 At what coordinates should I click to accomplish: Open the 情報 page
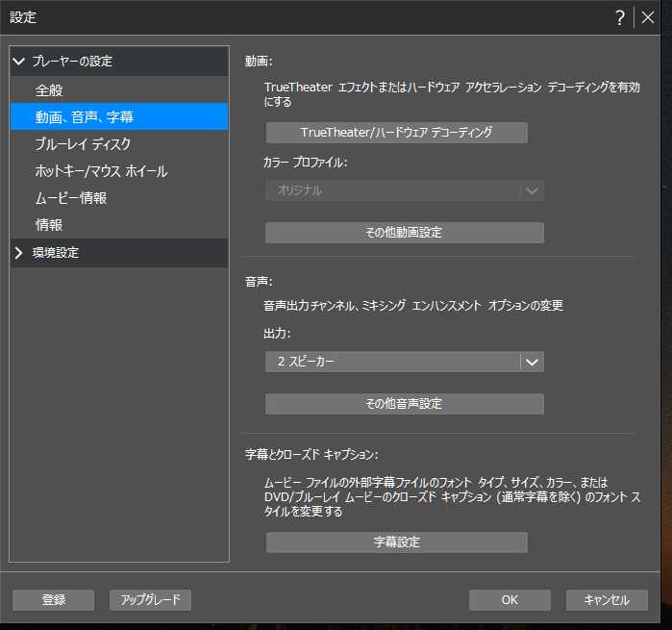(119, 224)
